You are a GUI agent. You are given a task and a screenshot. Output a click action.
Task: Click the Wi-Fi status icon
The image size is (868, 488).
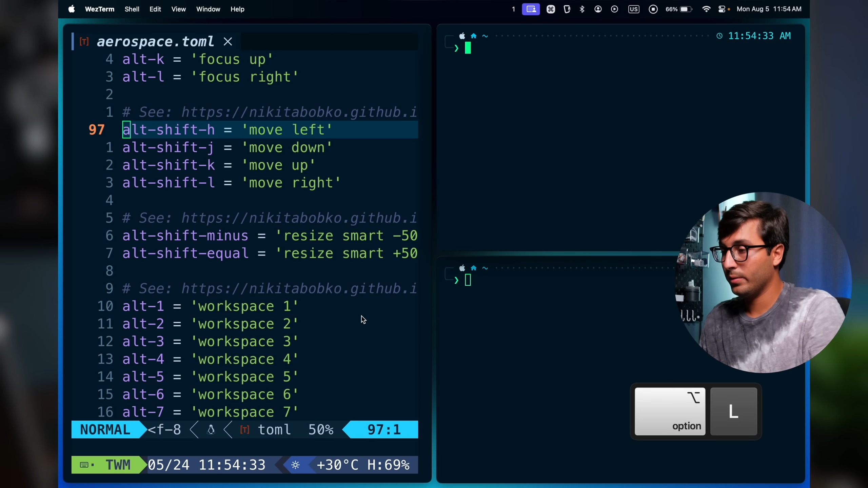coord(706,9)
